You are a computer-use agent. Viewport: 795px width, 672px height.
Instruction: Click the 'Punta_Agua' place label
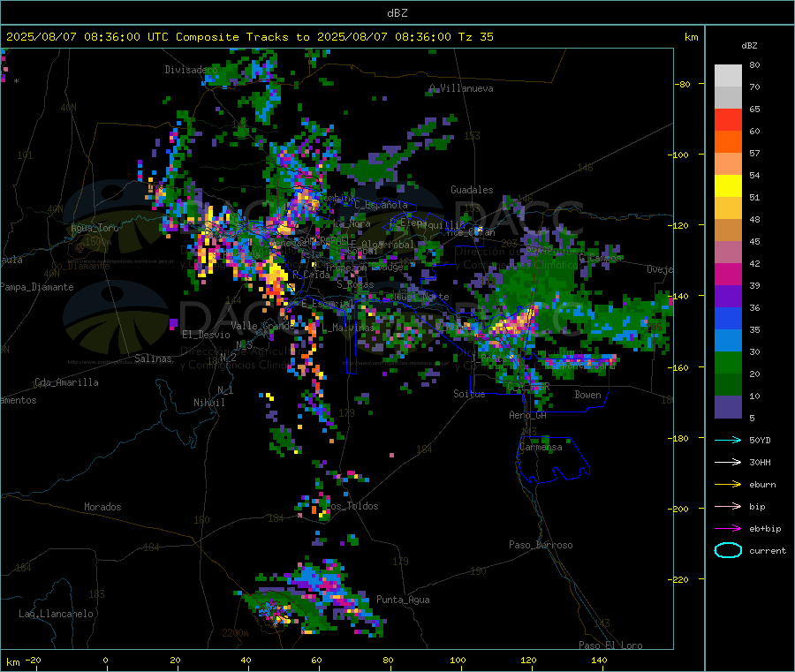(403, 600)
